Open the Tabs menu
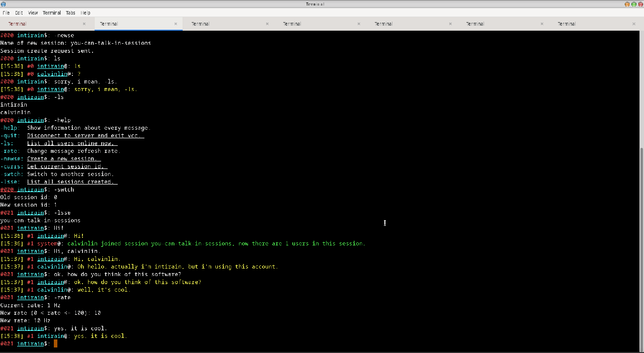The width and height of the screenshot is (644, 353). coord(70,13)
